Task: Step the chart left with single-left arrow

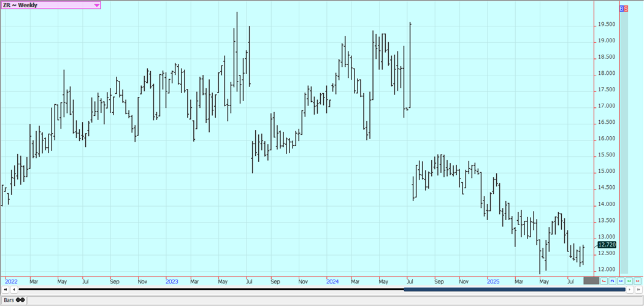Action: click(x=15, y=289)
